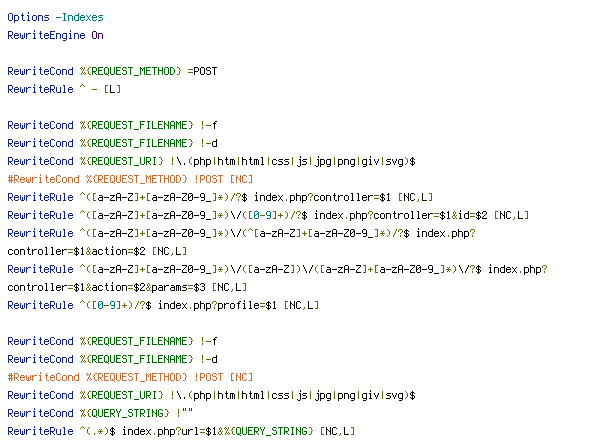Click the second REQUEST_FILENAME !-f condition
The width and height of the screenshot is (600, 448).
click(x=112, y=341)
